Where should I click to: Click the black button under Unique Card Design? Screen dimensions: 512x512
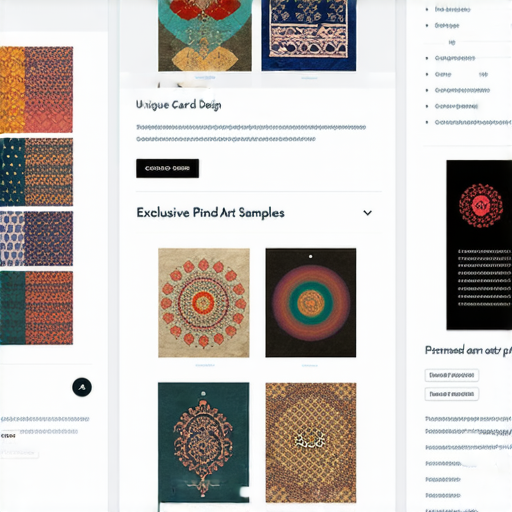click(x=167, y=168)
